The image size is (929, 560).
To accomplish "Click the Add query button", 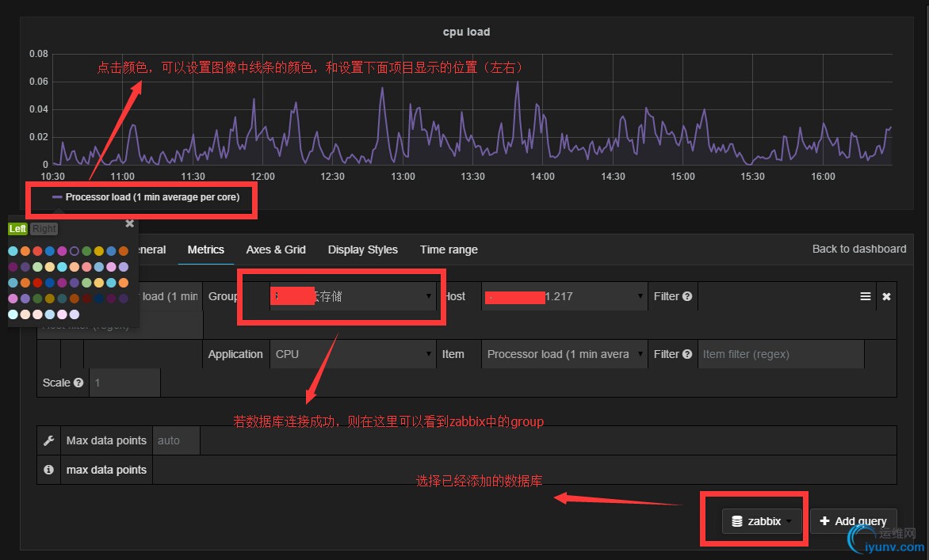I will coord(853,521).
